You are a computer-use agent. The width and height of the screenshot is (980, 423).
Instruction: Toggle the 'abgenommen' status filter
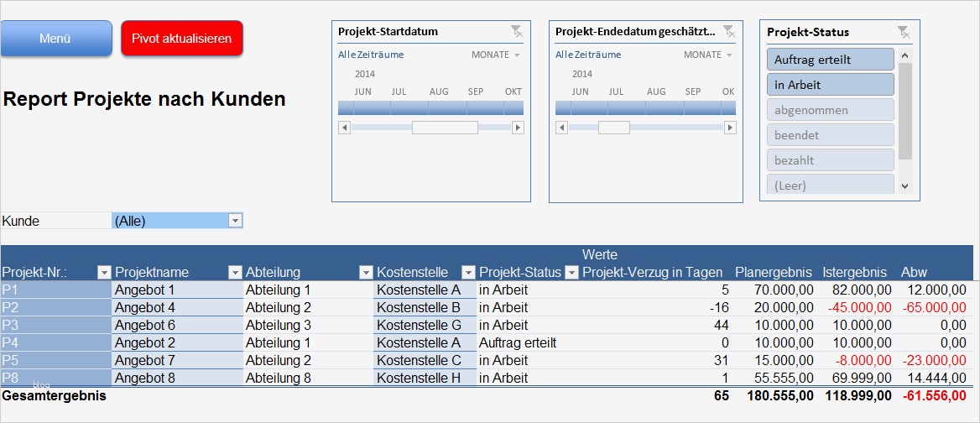[x=830, y=110]
